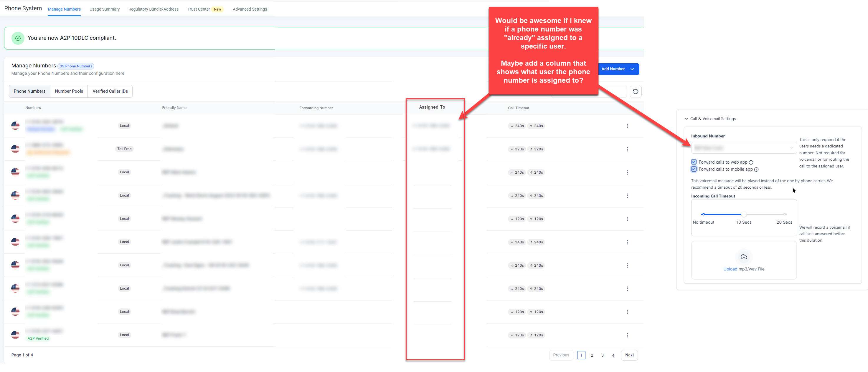Toggle Forward calls to mobile app checkbox
The width and height of the screenshot is (868, 372).
694,169
